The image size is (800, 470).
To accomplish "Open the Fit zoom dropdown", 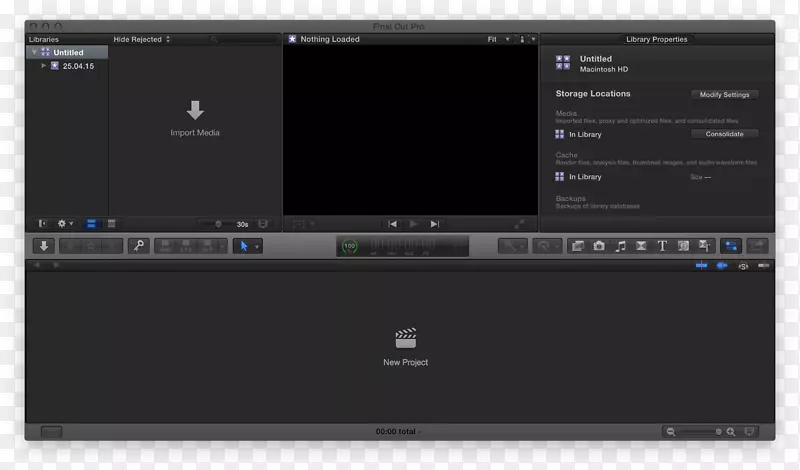I will (x=498, y=39).
